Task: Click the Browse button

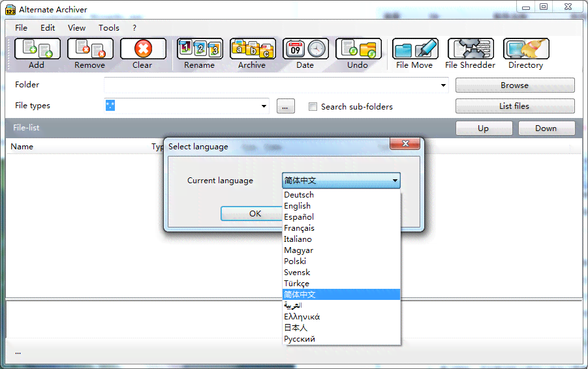Action: 515,85
